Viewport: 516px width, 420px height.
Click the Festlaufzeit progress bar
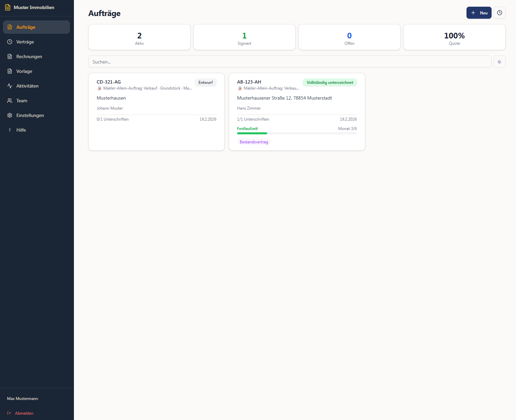tap(297, 133)
